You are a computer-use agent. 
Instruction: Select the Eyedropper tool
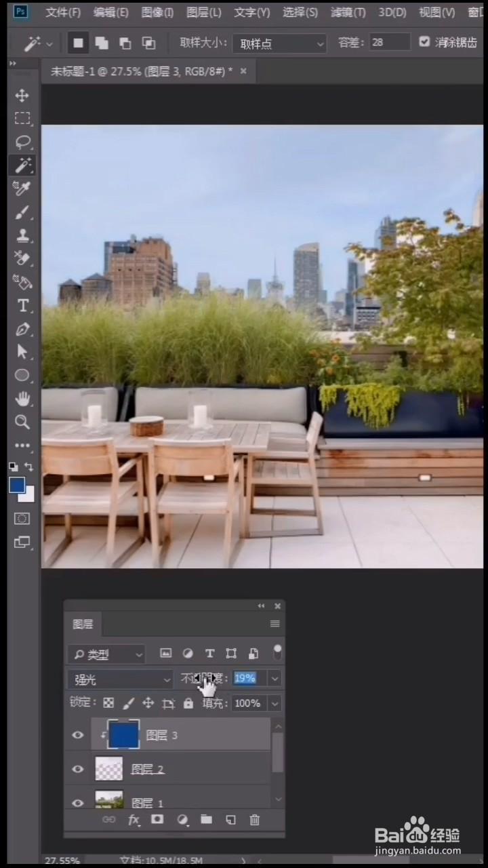[22, 188]
